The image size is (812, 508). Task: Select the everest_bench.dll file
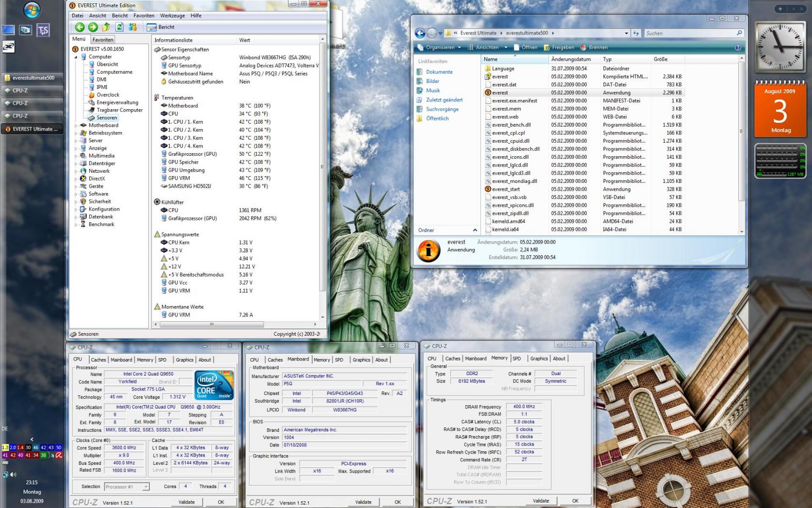pos(511,125)
